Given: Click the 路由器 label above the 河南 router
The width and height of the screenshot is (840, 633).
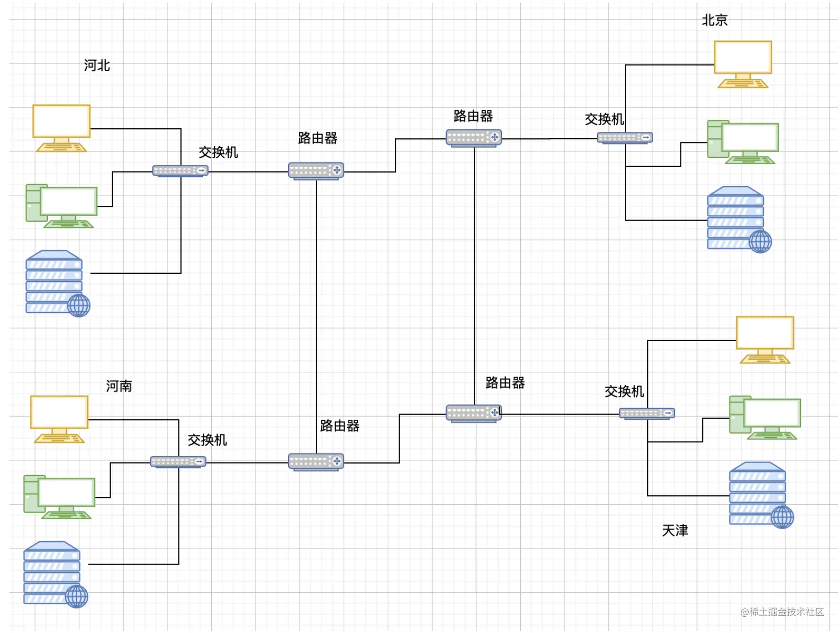Looking at the screenshot, I should pyautogui.click(x=340, y=426).
